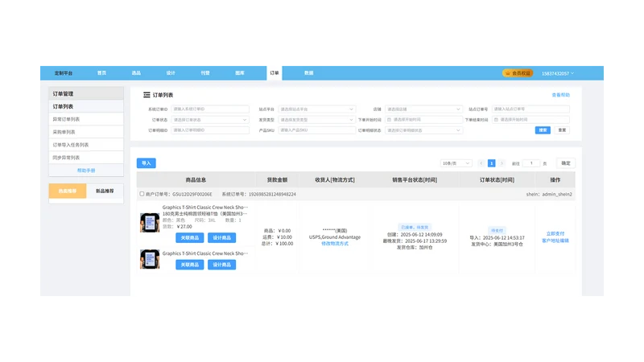This screenshot has width=644, height=362.
Task: Open the 10条/页 page size dropdown
Action: (x=456, y=163)
